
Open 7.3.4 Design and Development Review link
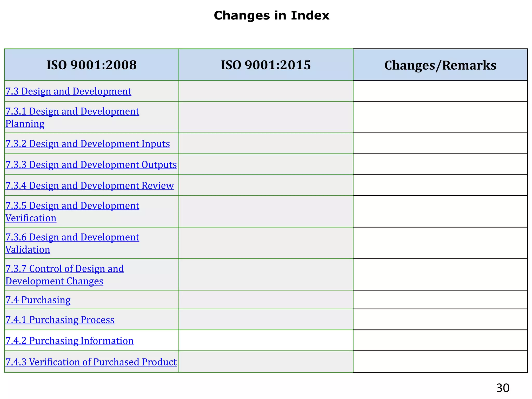89,185
